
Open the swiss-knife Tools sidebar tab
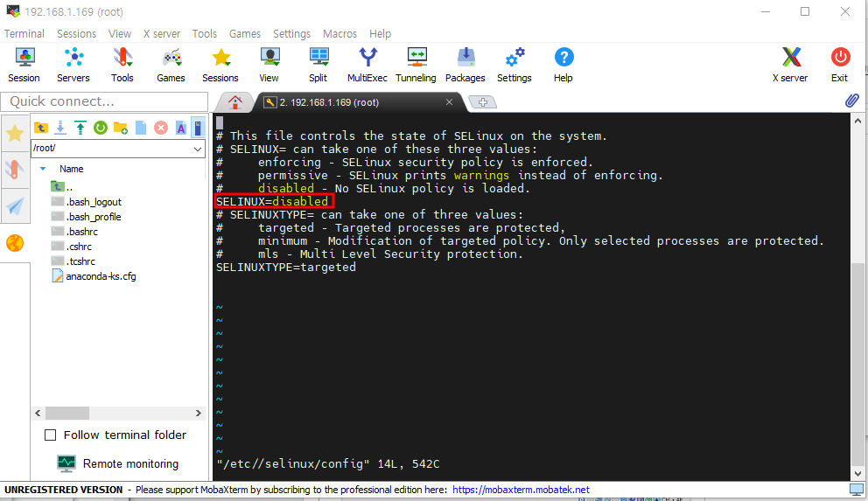coord(15,170)
